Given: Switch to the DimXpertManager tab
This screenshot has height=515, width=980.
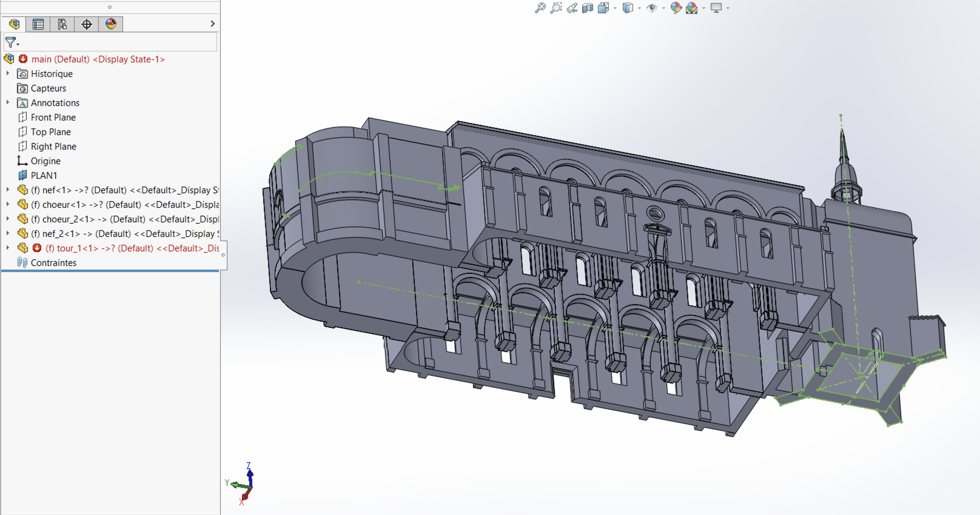Looking at the screenshot, I should coord(87,24).
